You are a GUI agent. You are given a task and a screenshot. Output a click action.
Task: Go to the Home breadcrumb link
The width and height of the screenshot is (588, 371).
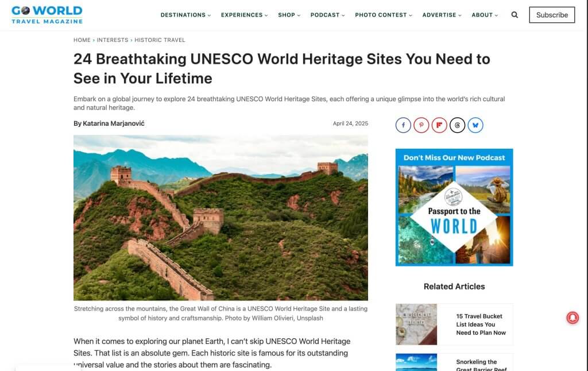coord(81,40)
